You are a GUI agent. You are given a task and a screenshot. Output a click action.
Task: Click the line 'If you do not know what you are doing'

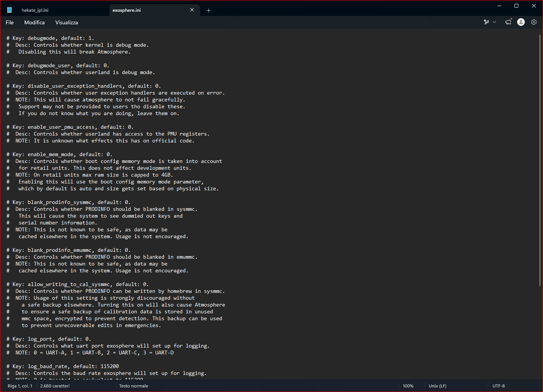[x=93, y=114]
